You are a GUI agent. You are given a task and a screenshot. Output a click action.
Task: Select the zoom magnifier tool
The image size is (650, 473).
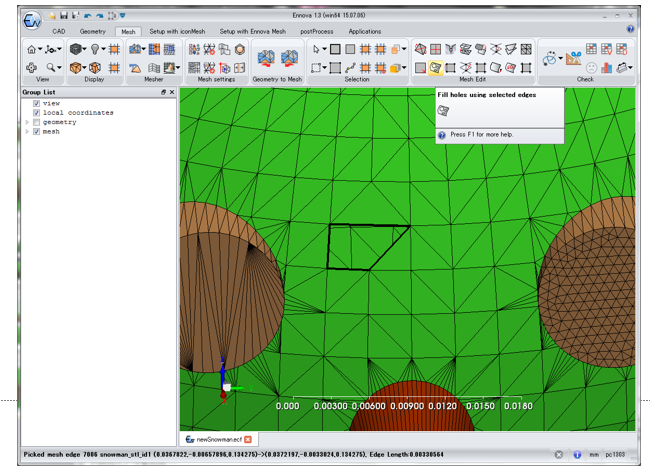(x=51, y=67)
